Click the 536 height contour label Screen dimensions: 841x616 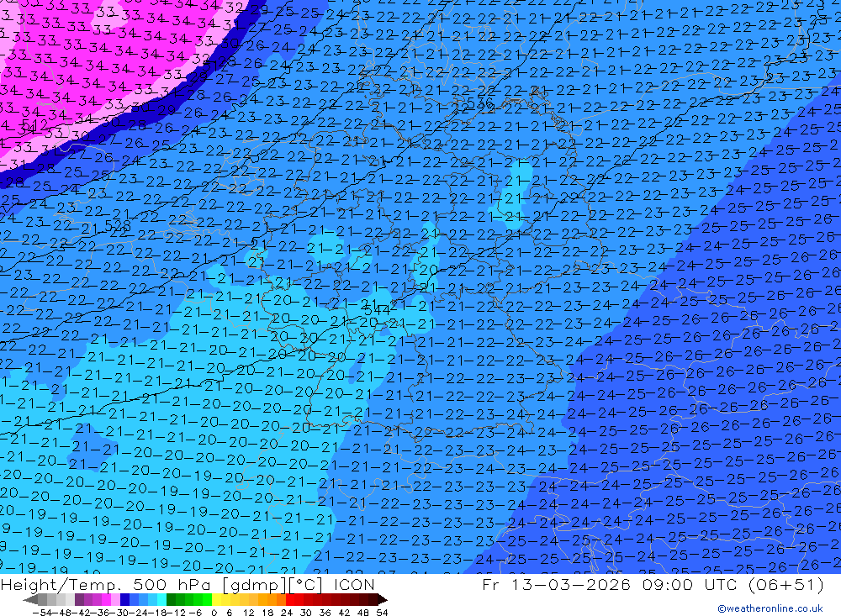479,103
